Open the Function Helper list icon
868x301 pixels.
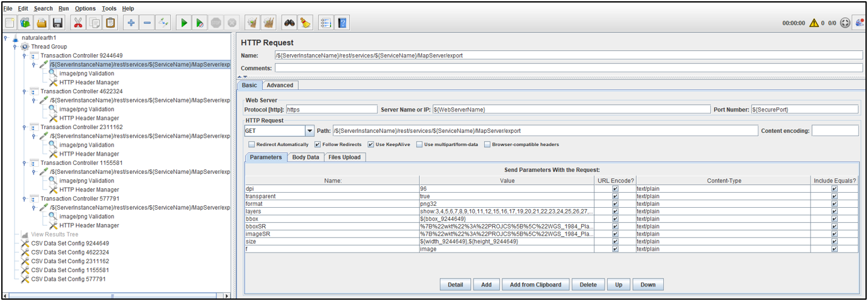326,23
